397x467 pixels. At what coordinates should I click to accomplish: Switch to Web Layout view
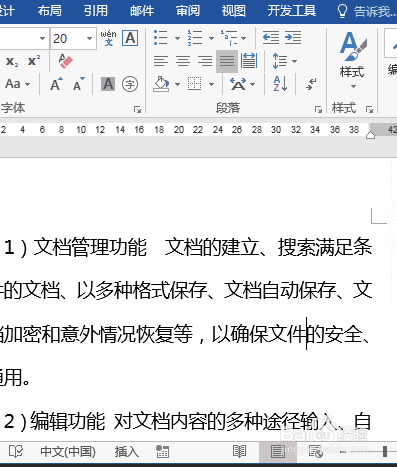click(316, 452)
